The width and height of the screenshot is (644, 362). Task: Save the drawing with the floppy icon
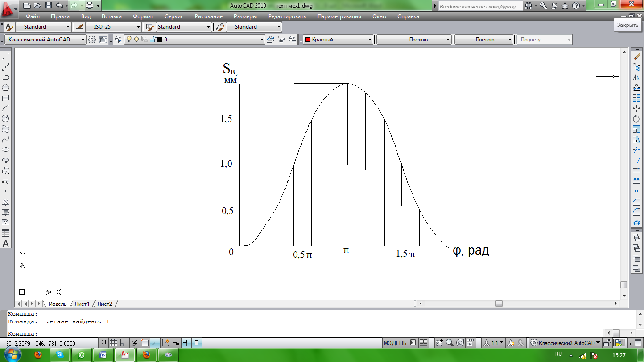pyautogui.click(x=49, y=6)
